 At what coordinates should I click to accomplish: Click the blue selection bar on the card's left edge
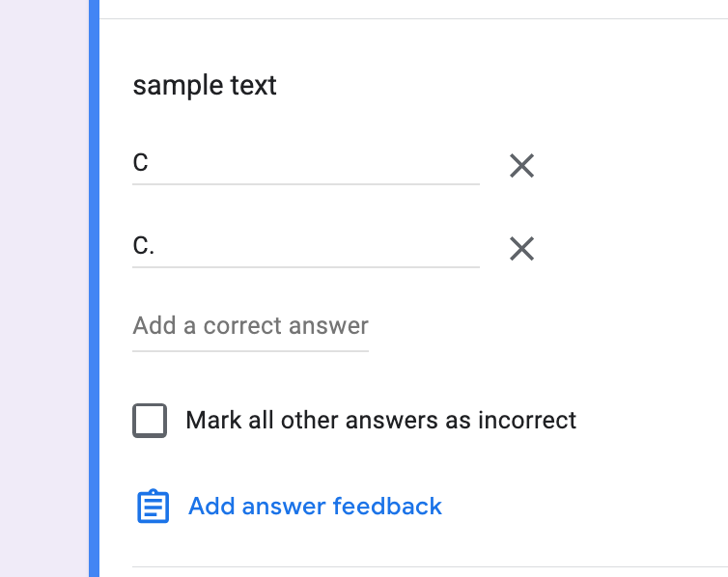pyautogui.click(x=95, y=288)
